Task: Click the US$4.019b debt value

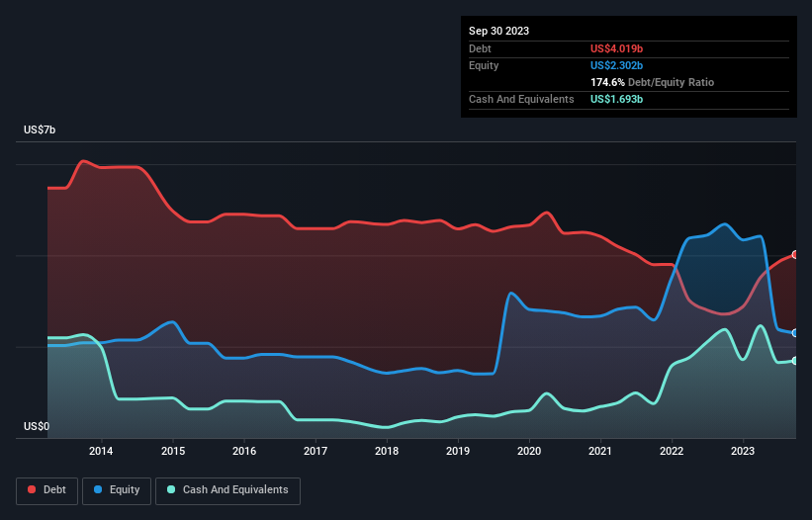Action: [x=617, y=48]
